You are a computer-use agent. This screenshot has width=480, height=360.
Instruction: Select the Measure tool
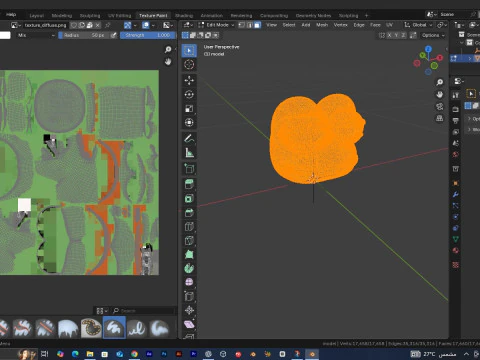point(189,153)
